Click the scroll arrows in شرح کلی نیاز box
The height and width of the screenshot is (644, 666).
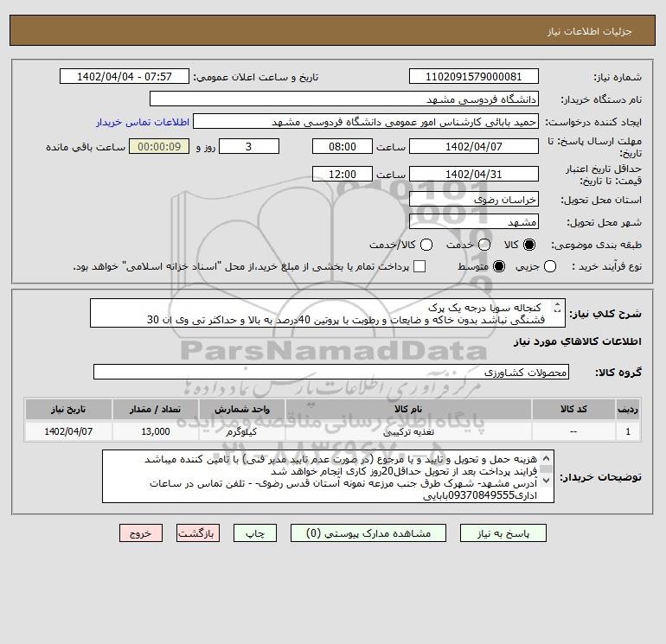pos(557,307)
